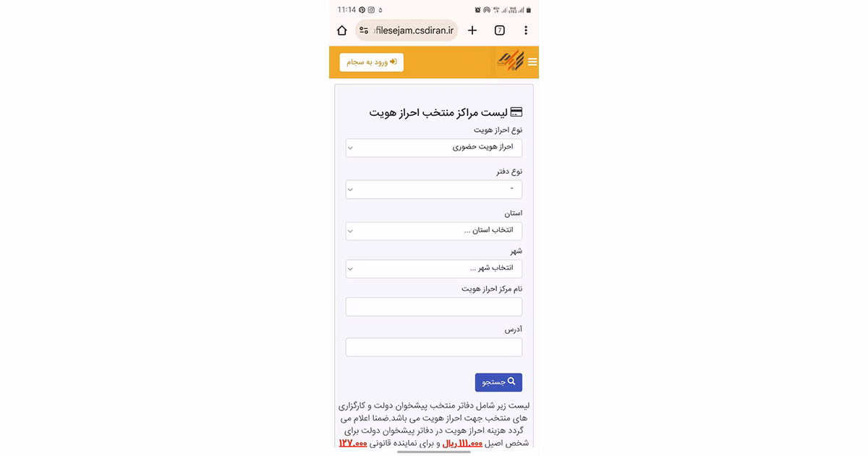Open a new tab with plus icon

click(472, 30)
